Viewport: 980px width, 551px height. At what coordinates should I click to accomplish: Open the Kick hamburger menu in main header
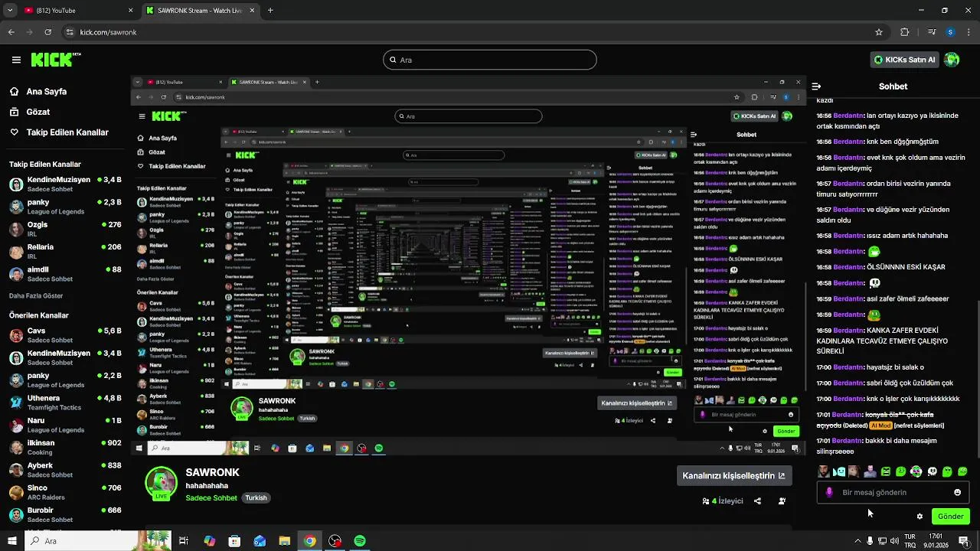[16, 60]
